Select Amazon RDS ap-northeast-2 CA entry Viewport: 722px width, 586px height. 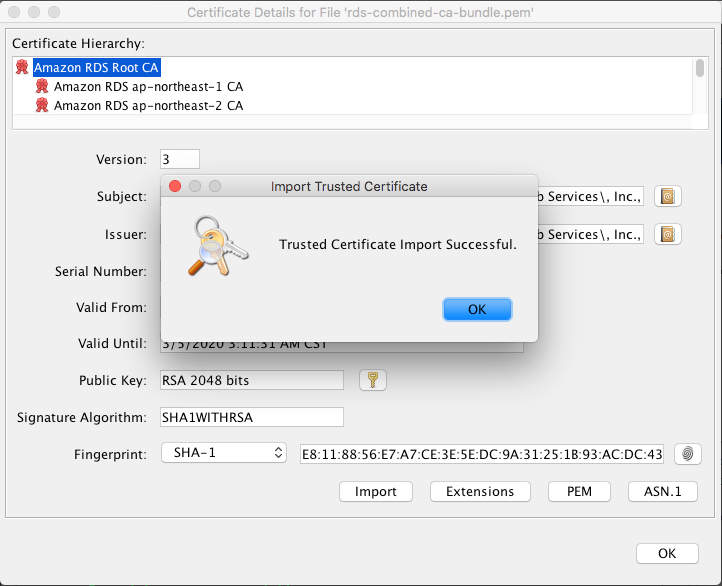tap(148, 105)
